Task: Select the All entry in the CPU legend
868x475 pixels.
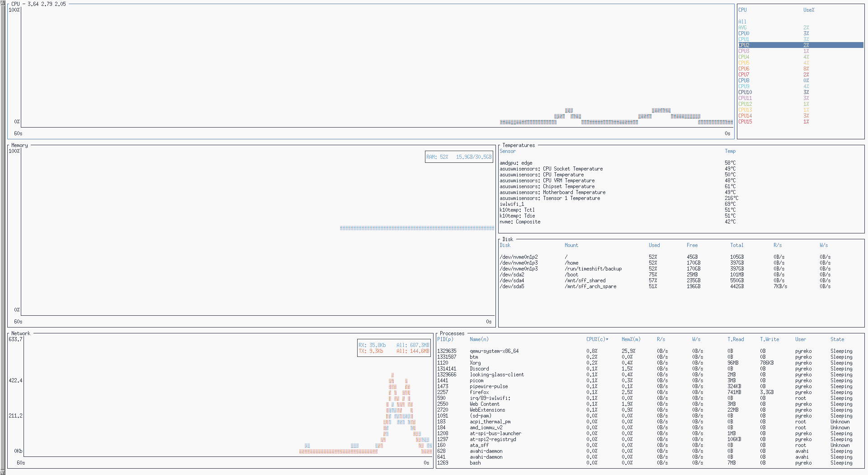Action: pyautogui.click(x=742, y=22)
